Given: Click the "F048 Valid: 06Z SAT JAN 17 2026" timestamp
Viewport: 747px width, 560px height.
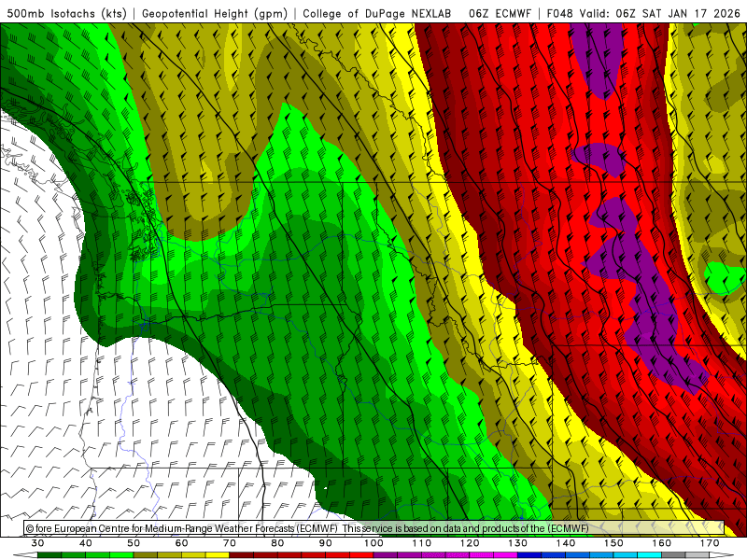Looking at the screenshot, I should pyautogui.click(x=643, y=14).
